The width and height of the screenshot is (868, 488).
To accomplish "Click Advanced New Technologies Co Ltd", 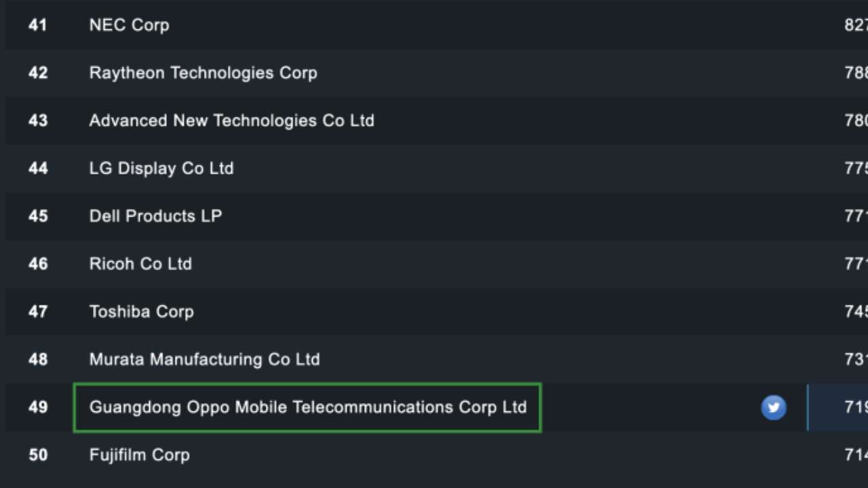I will [232, 121].
